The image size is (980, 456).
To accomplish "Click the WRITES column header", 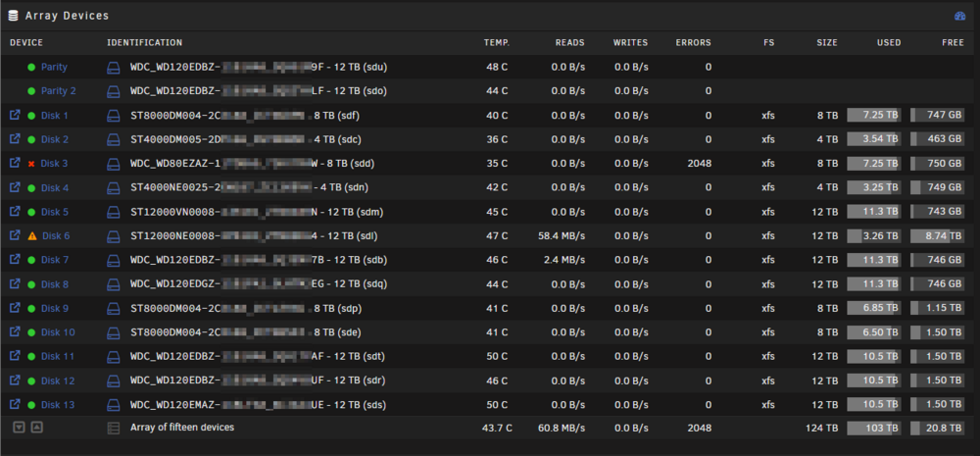I will click(x=630, y=42).
